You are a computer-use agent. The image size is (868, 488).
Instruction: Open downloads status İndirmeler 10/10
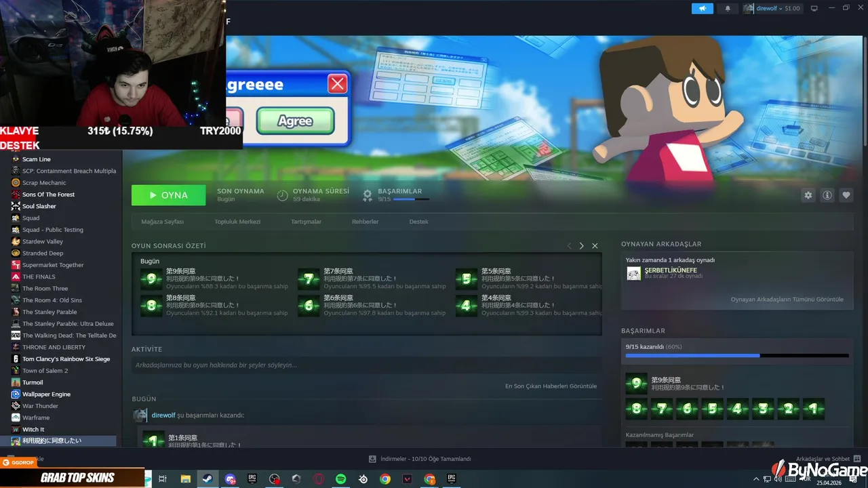point(420,459)
